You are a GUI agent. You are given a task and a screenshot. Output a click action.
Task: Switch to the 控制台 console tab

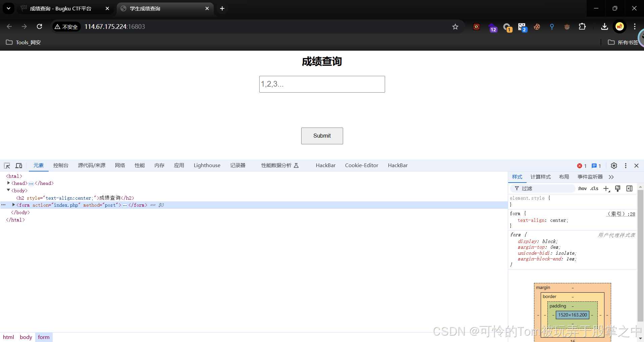pos(61,165)
